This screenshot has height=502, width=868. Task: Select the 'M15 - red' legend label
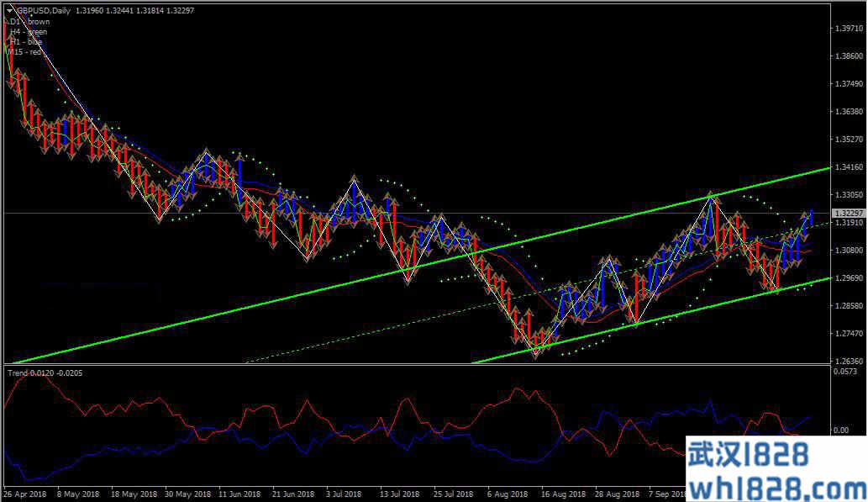[25, 51]
